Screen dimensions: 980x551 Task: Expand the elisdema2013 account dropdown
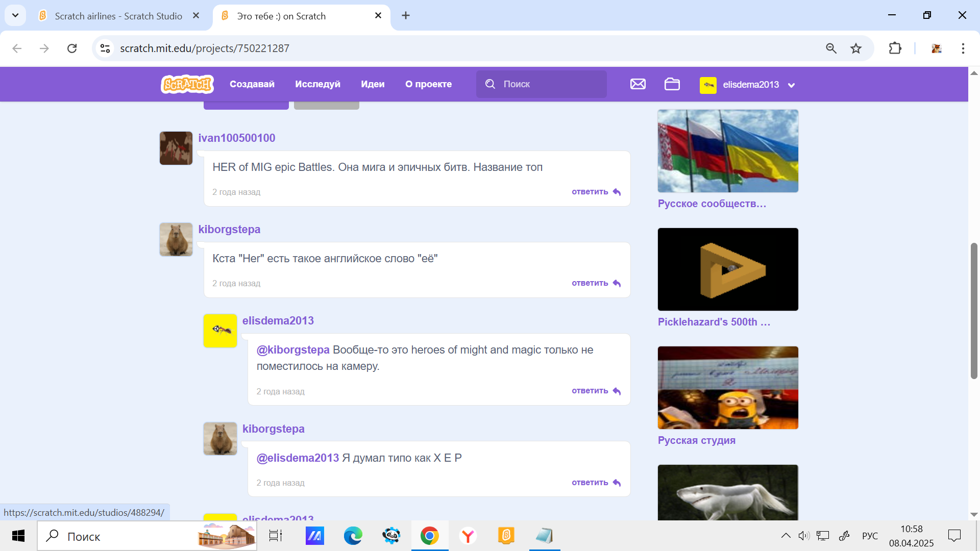point(791,85)
